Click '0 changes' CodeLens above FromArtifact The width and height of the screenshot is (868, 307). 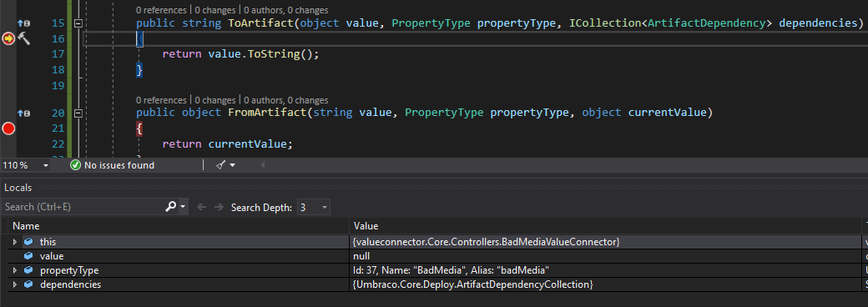click(x=214, y=100)
